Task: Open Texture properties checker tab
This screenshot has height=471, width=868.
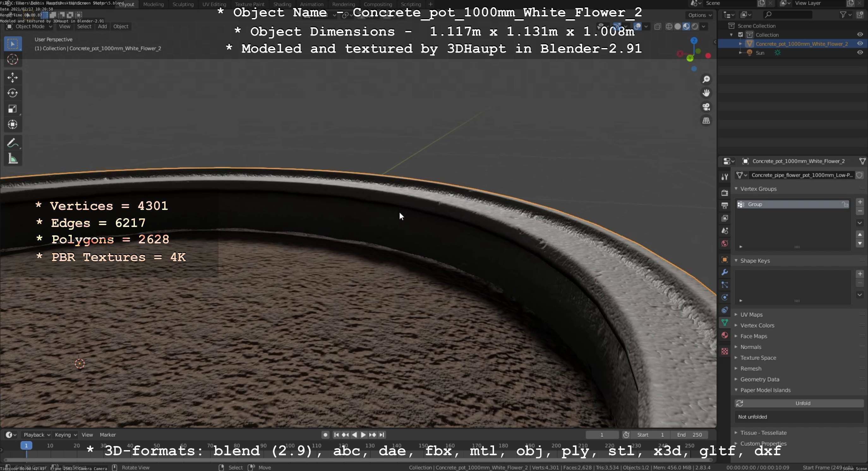Action: [725, 351]
